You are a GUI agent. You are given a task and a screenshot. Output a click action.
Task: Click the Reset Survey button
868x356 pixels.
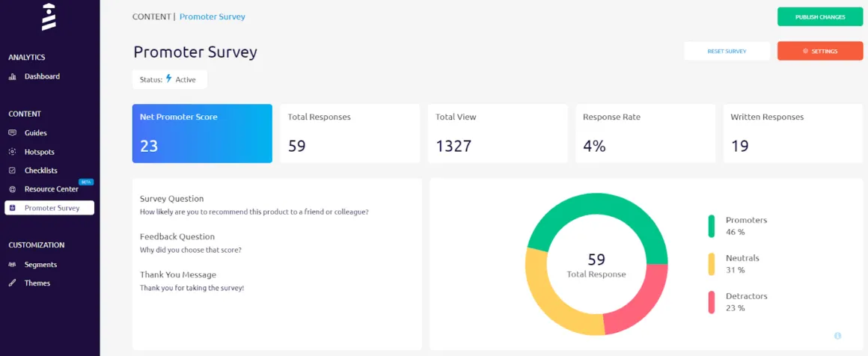(x=727, y=51)
